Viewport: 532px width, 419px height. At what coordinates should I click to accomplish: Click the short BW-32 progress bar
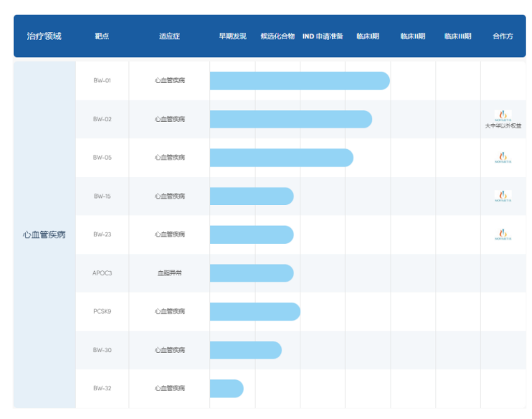click(226, 388)
